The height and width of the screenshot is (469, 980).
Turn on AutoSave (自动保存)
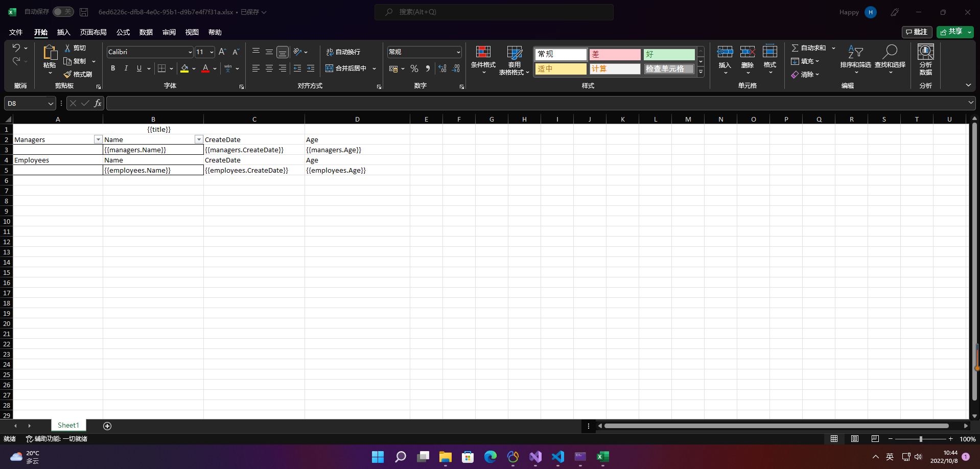coord(63,11)
